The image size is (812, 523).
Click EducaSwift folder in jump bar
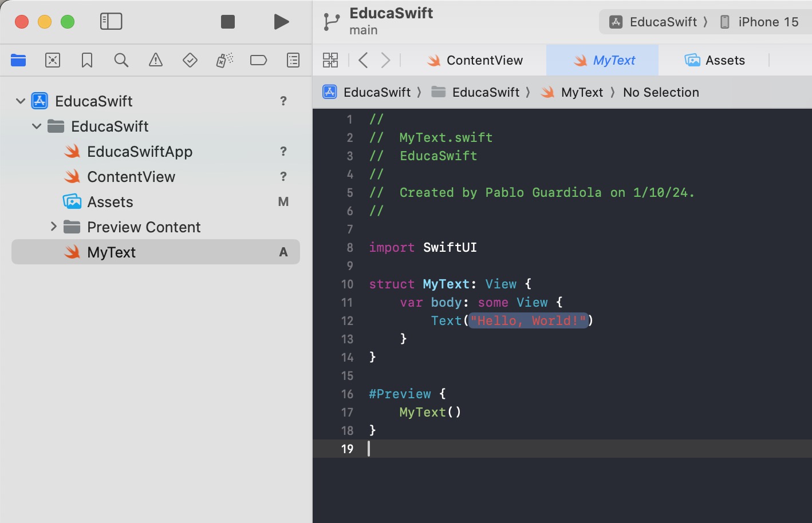475,92
